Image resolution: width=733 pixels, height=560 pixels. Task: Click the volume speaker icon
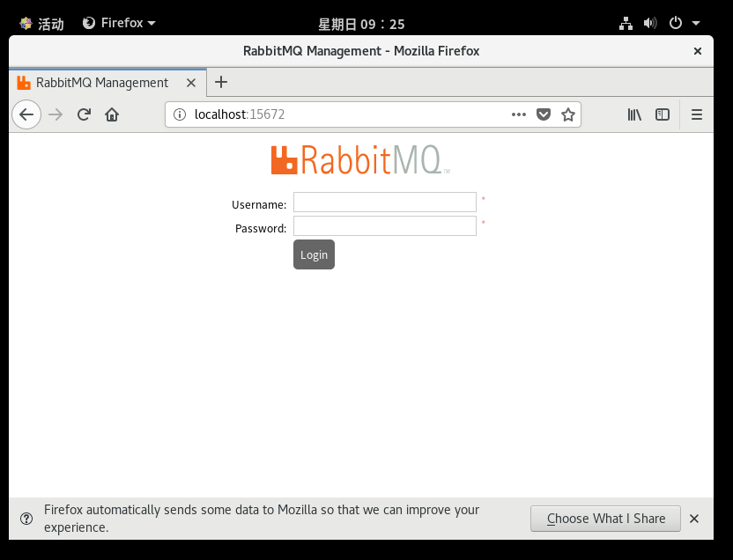650,23
